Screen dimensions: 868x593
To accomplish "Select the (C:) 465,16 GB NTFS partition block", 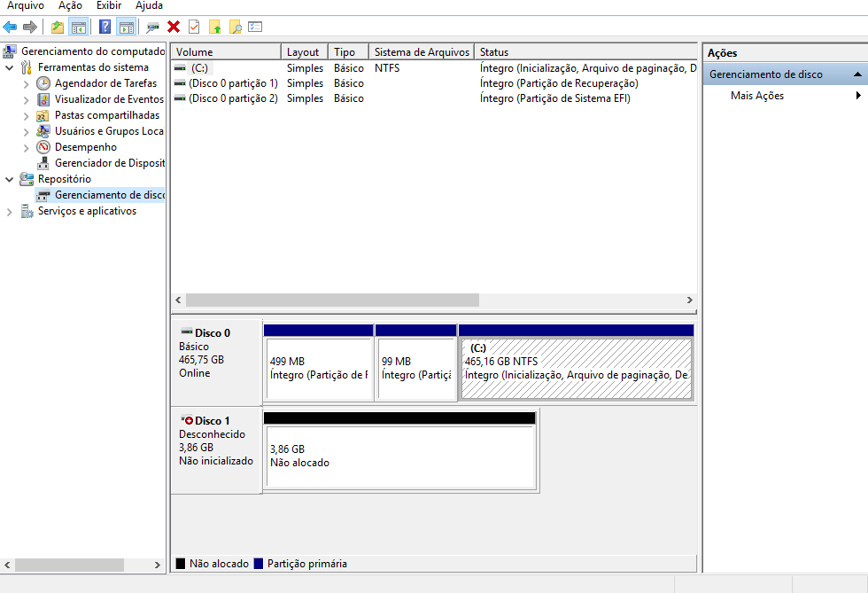I will tap(577, 363).
